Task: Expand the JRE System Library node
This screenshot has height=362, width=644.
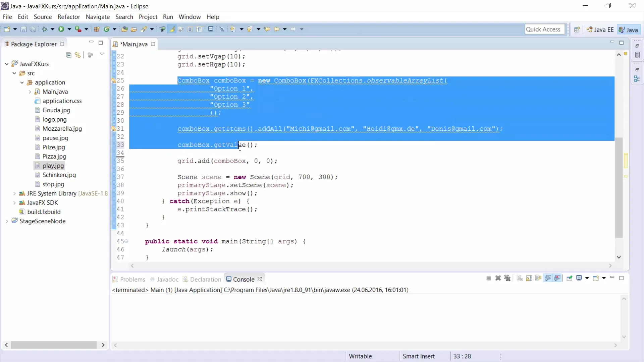Action: [14, 193]
